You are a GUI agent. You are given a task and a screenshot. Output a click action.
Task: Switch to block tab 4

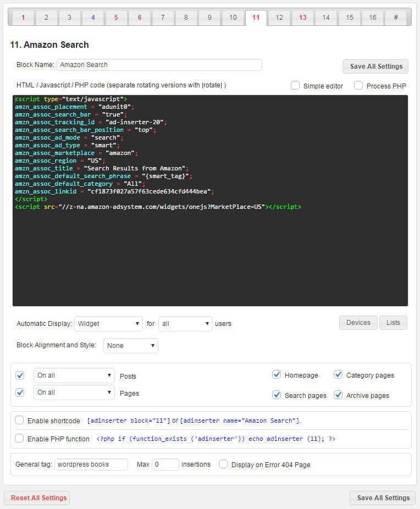coord(93,18)
